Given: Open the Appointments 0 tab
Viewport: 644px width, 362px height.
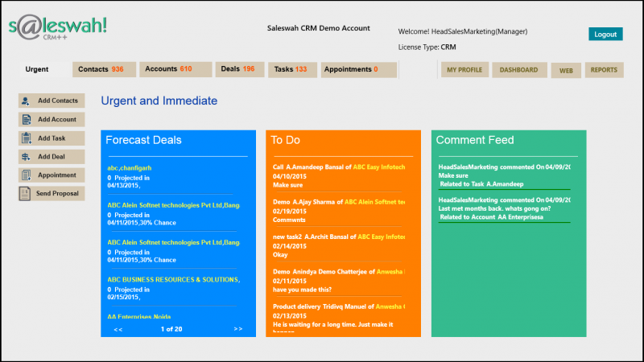Looking at the screenshot, I should click(x=358, y=69).
